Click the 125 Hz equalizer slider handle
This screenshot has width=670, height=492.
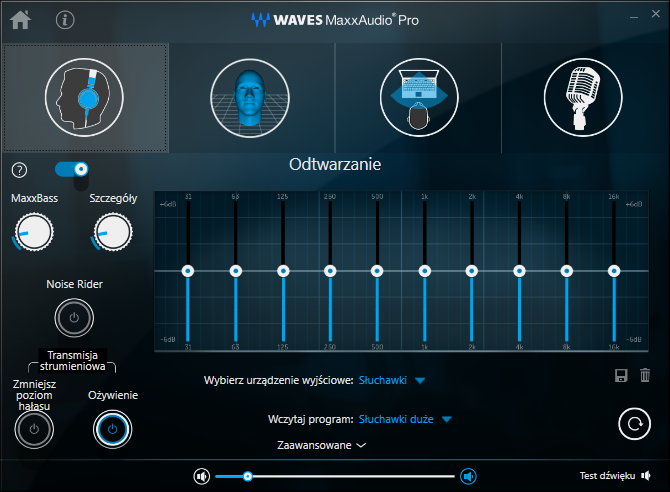pos(283,271)
